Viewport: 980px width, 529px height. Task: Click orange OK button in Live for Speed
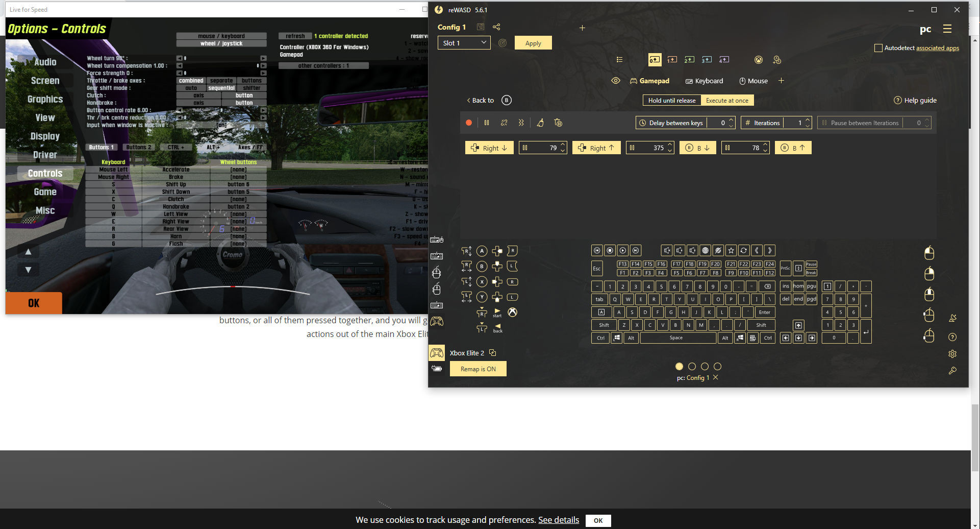[34, 303]
